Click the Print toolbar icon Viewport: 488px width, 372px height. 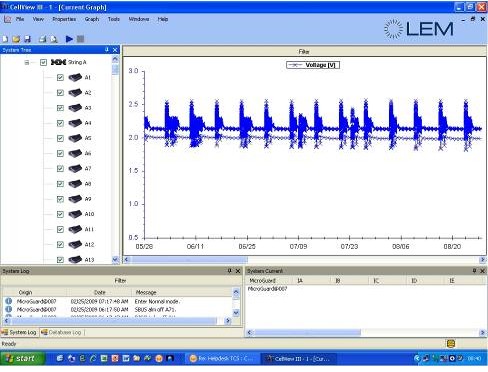pyautogui.click(x=42, y=39)
